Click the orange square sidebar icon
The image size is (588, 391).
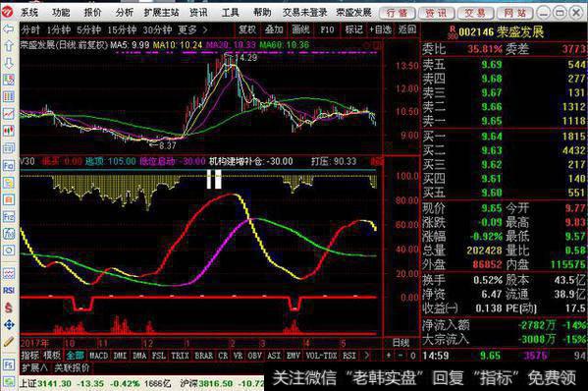tap(8, 199)
